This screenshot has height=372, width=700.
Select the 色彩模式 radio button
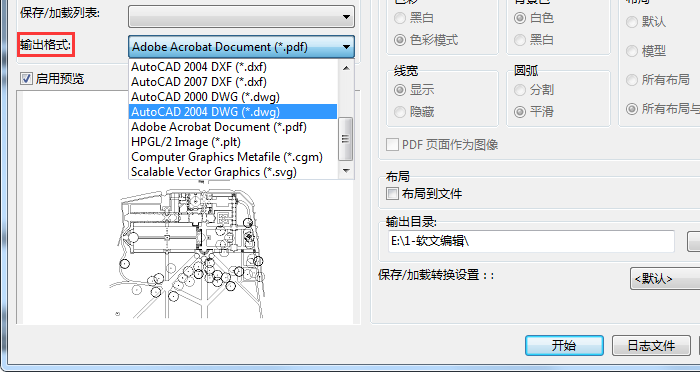point(400,40)
